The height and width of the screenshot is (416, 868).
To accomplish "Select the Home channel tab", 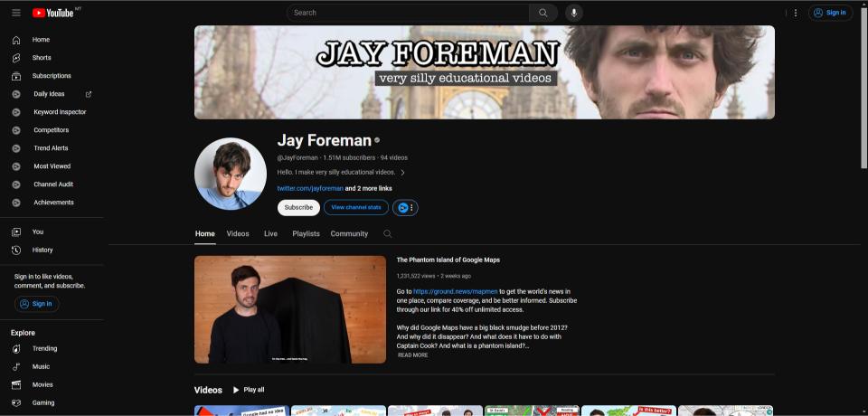I will tap(205, 233).
